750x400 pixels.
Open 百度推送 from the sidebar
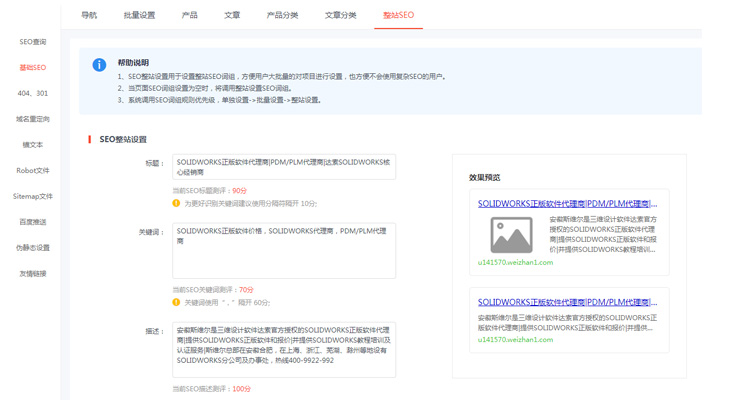[33, 222]
